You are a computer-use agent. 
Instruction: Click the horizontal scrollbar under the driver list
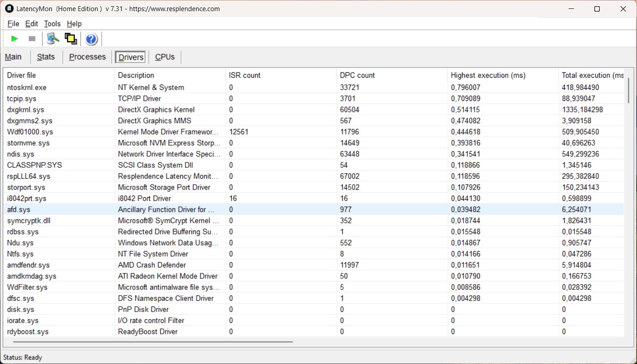pos(153,342)
